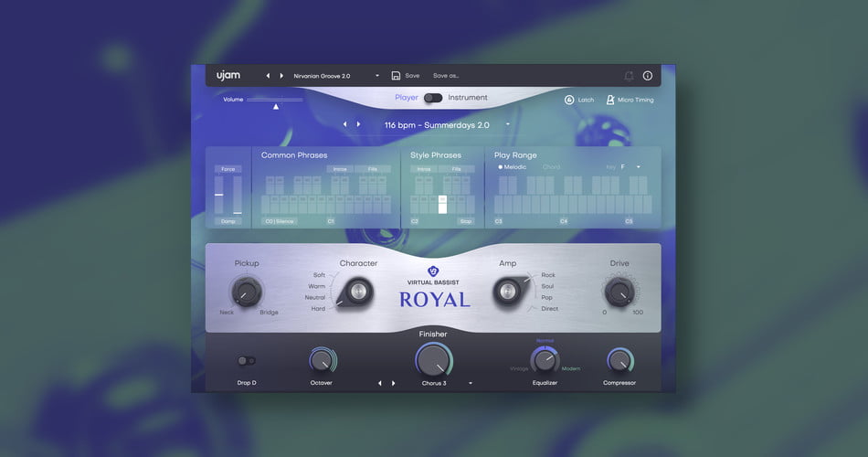Click the Damp label
868x457 pixels.
tap(228, 221)
